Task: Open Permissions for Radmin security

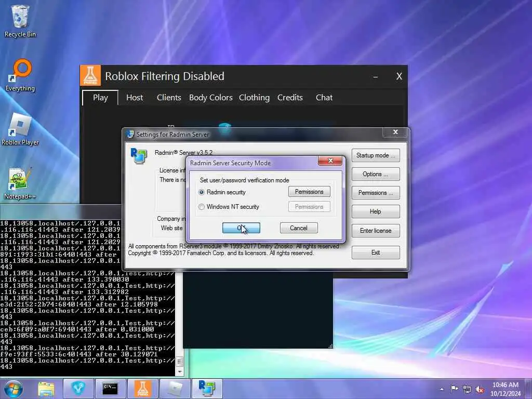Action: pos(309,192)
